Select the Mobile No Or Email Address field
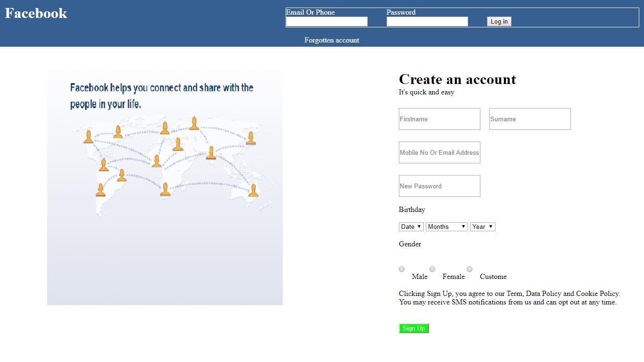 [x=439, y=152]
